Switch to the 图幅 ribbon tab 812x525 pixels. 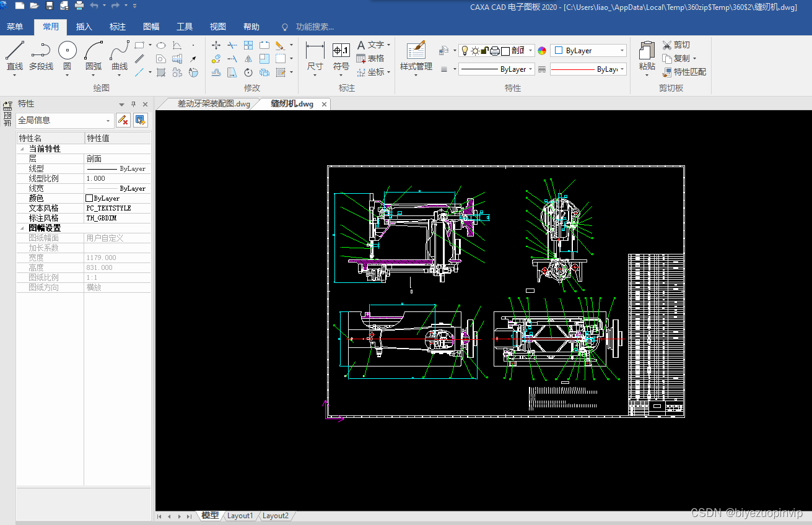(x=151, y=27)
